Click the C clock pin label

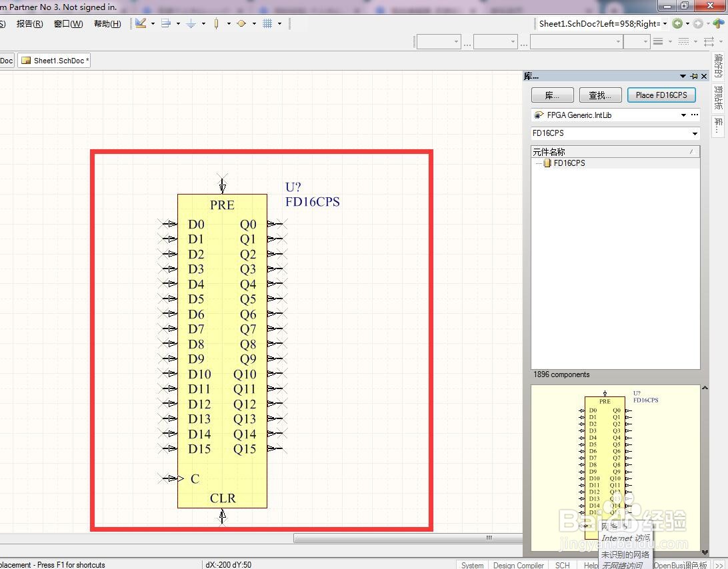pyautogui.click(x=195, y=478)
